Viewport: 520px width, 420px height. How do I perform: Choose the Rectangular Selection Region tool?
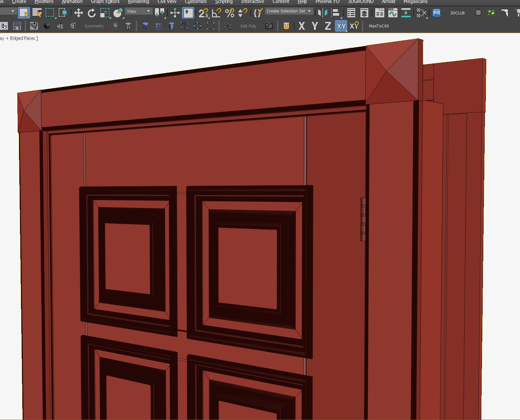tap(50, 13)
